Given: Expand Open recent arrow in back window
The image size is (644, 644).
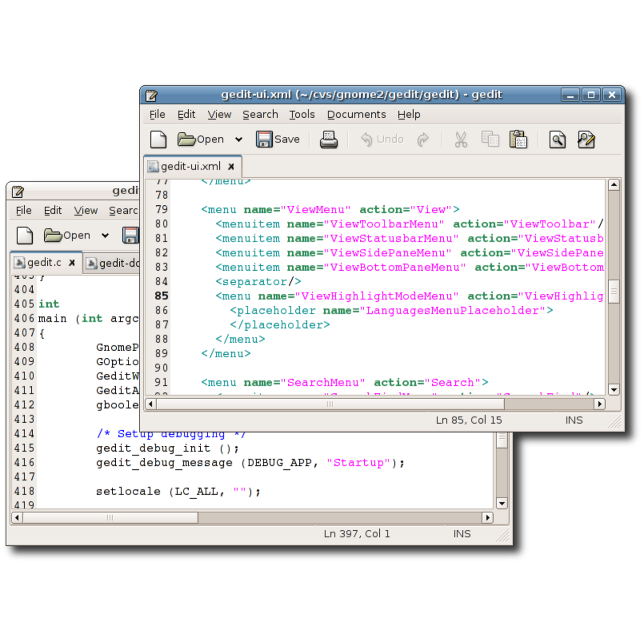Looking at the screenshot, I should 105,235.
